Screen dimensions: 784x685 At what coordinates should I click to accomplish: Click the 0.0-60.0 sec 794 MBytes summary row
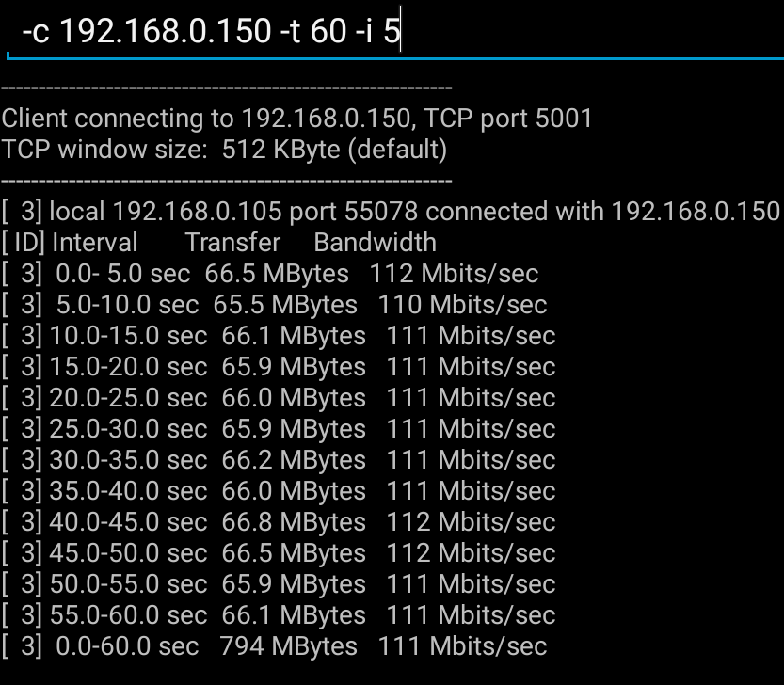pos(274,646)
